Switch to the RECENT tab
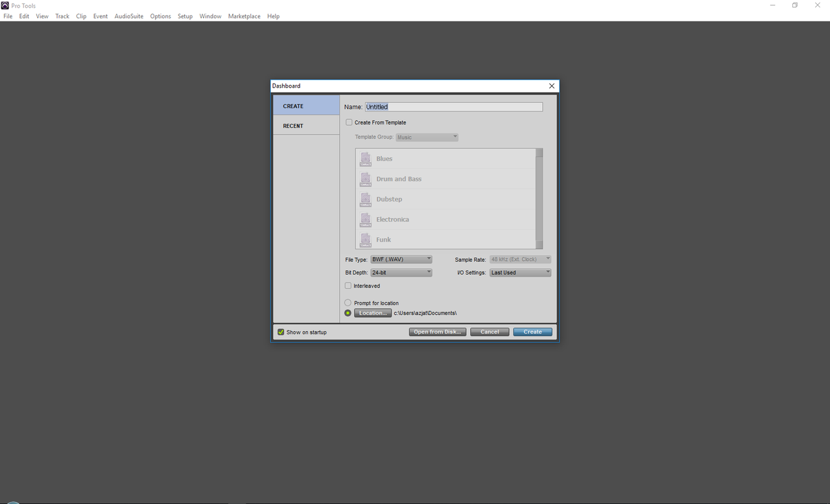Screen dimensions: 830x504 tap(306, 126)
